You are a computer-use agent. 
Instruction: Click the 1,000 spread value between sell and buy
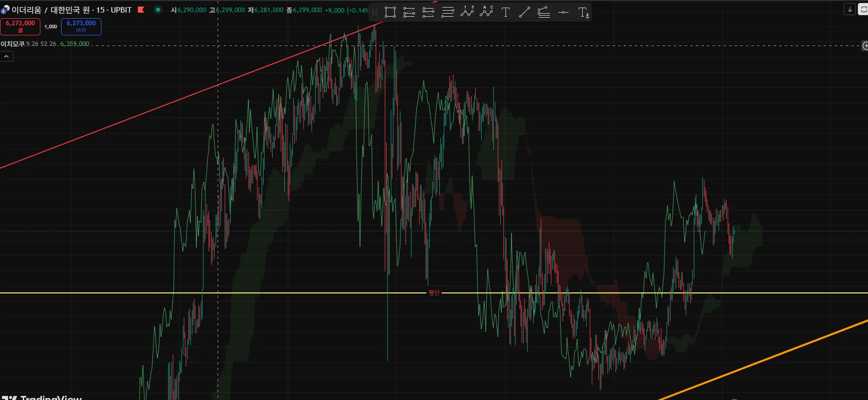[x=50, y=27]
